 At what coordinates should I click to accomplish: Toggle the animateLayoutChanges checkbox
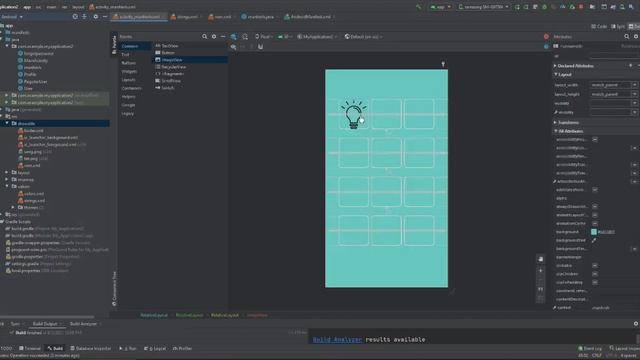pyautogui.click(x=595, y=215)
